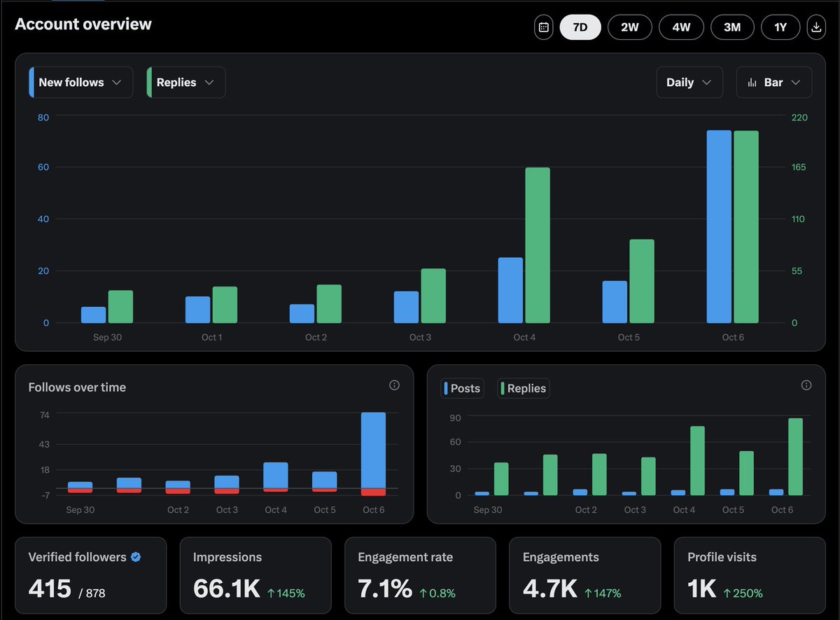Open the Daily interval dropdown

(689, 82)
